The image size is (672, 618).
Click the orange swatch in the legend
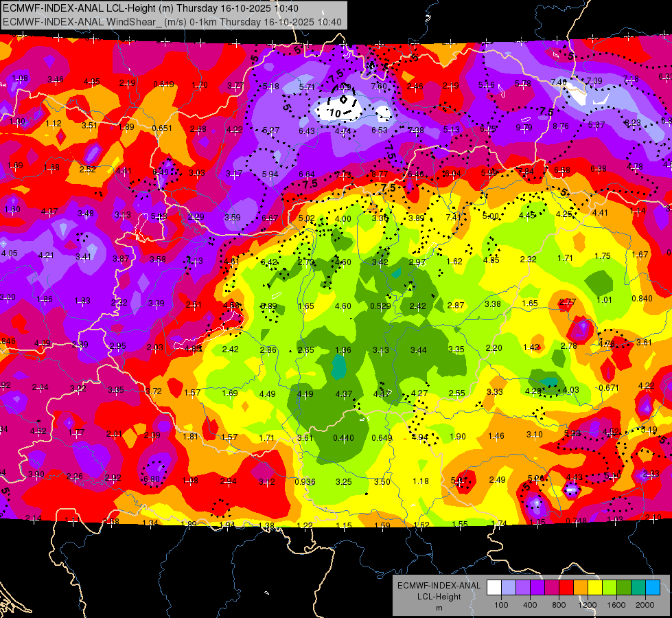(x=581, y=588)
